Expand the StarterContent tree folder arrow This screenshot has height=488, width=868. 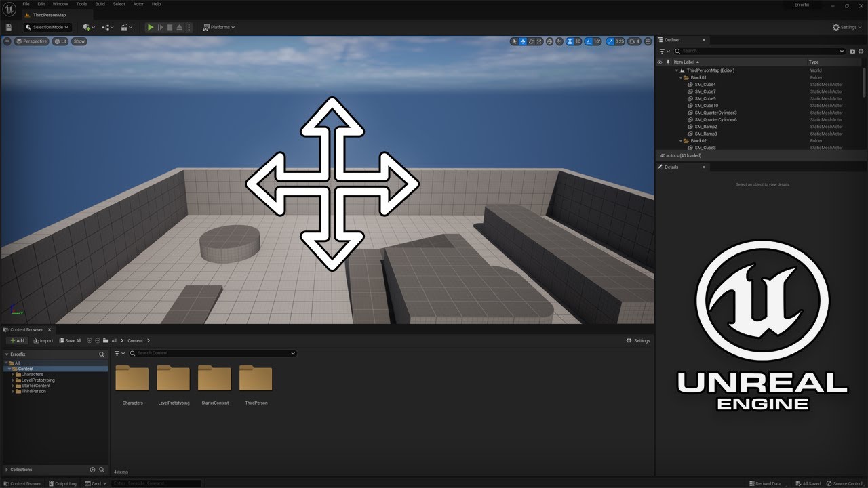[13, 386]
